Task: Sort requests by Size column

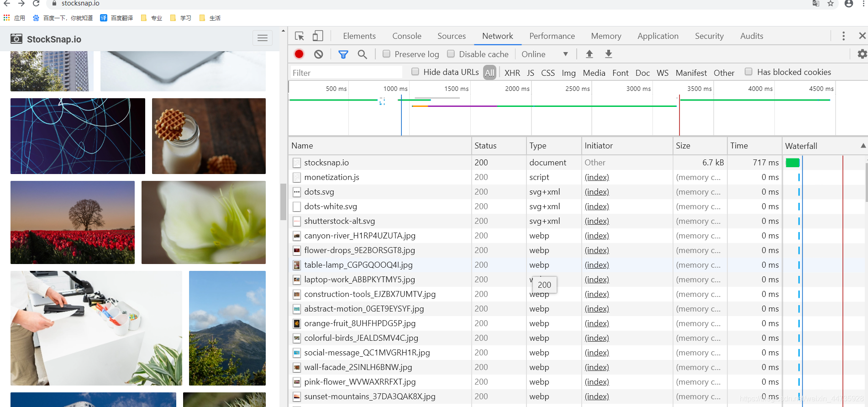Action: 700,146
